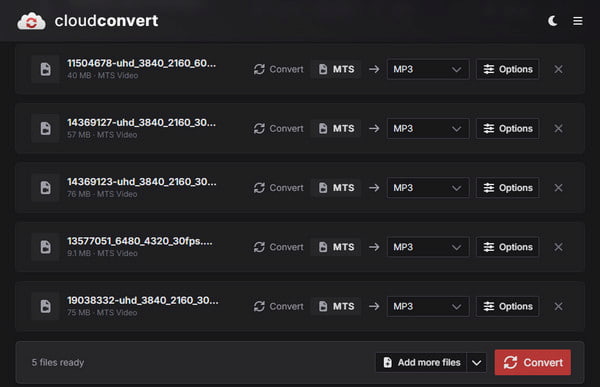Screen dimensions: 600x387
Task: Select file name 11504678-uhd_3840_2160_60...
Action: click(142, 63)
